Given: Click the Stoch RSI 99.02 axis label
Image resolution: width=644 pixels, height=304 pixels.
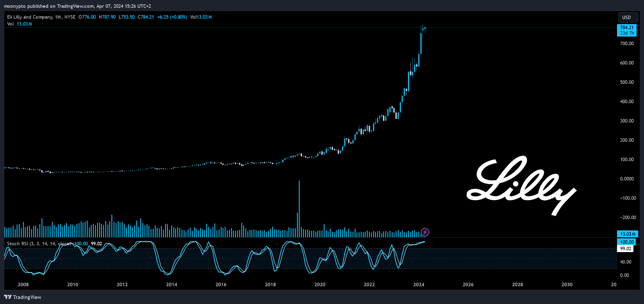Looking at the screenshot, I should pyautogui.click(x=625, y=248).
